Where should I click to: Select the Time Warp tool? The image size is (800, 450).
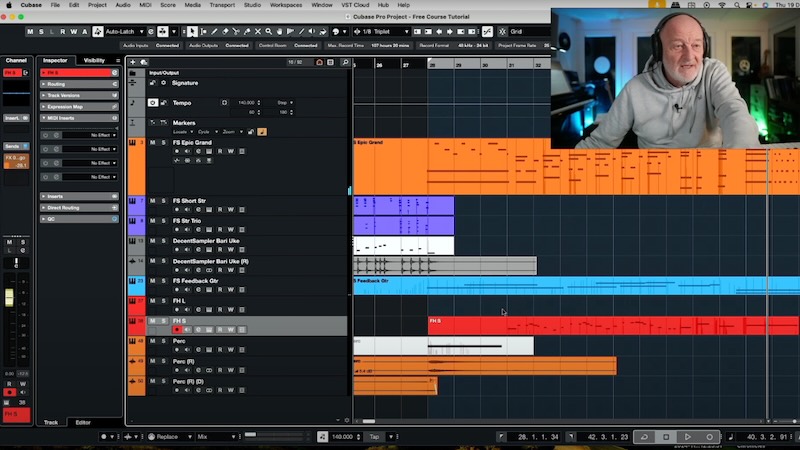[x=290, y=32]
